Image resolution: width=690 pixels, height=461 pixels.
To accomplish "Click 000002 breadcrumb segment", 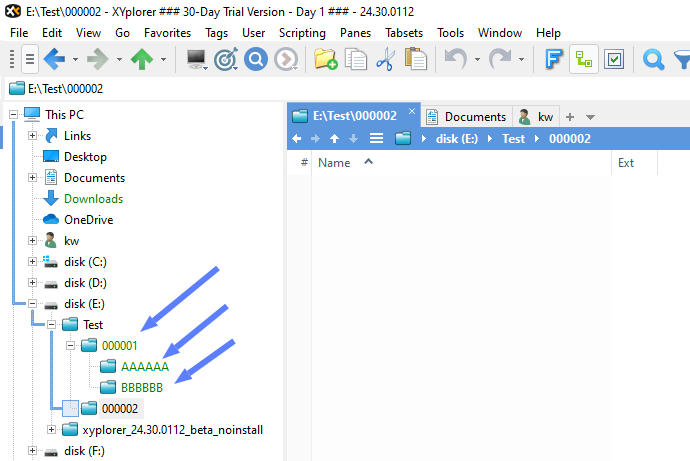I will pos(570,139).
